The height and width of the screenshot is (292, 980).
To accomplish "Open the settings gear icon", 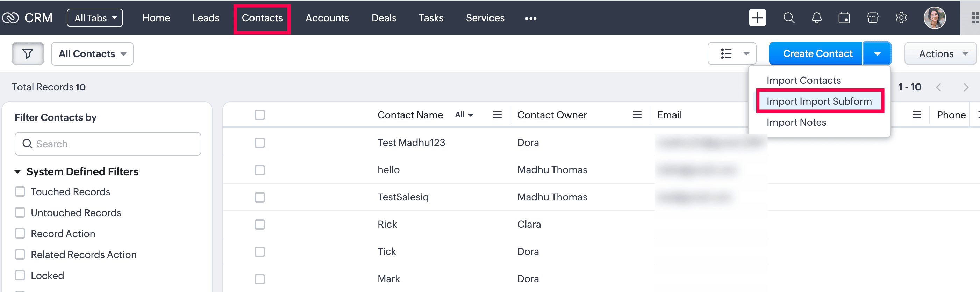I will pos(901,18).
